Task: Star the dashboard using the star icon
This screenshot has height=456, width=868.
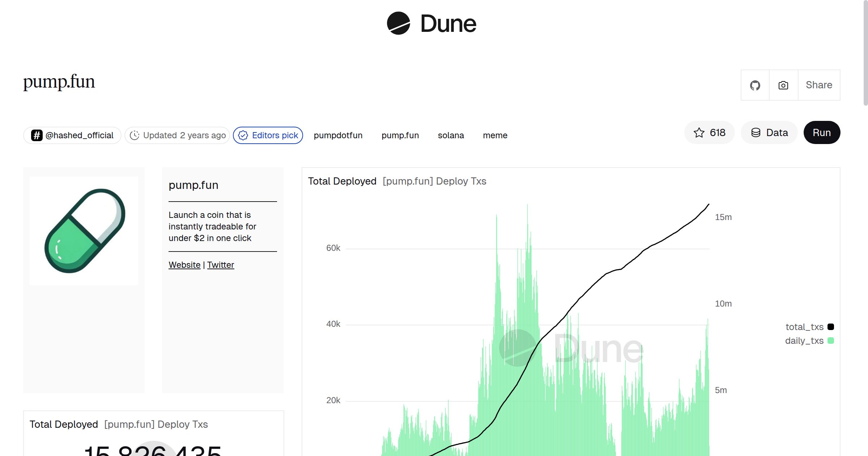Action: (x=699, y=133)
